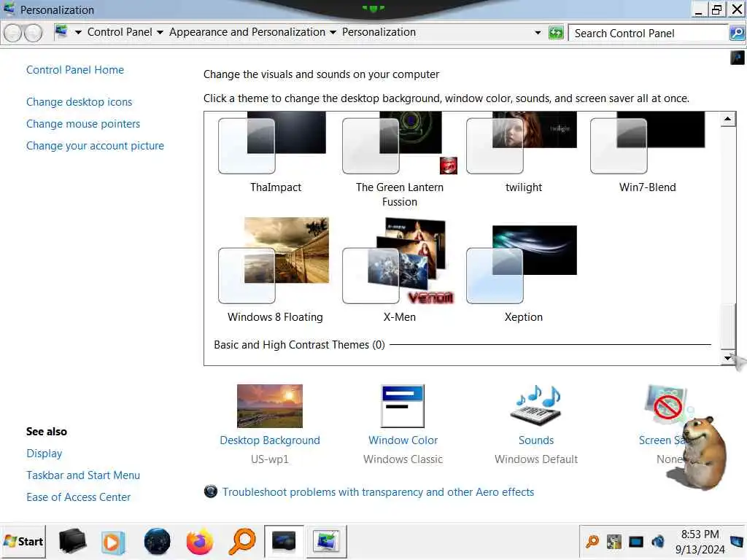The height and width of the screenshot is (560, 747).
Task: Expand dropdown arrow before Control Panel breadcrumb
Action: point(78,32)
